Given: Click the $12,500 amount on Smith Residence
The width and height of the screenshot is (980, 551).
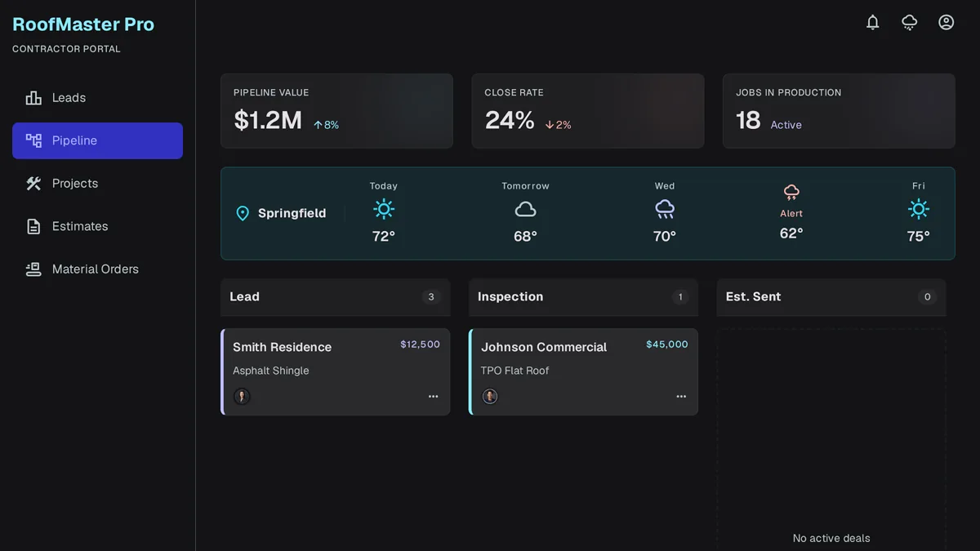Looking at the screenshot, I should click(420, 344).
